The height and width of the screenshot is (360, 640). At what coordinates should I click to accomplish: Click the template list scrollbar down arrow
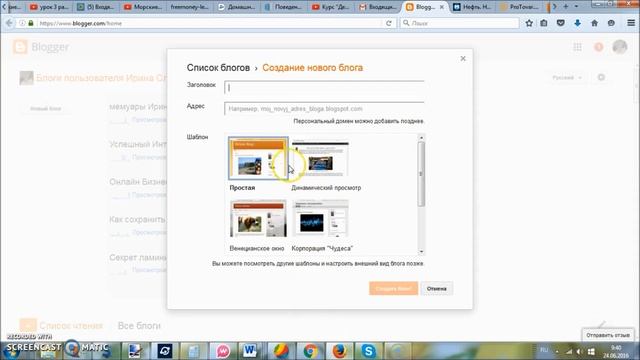[421, 251]
